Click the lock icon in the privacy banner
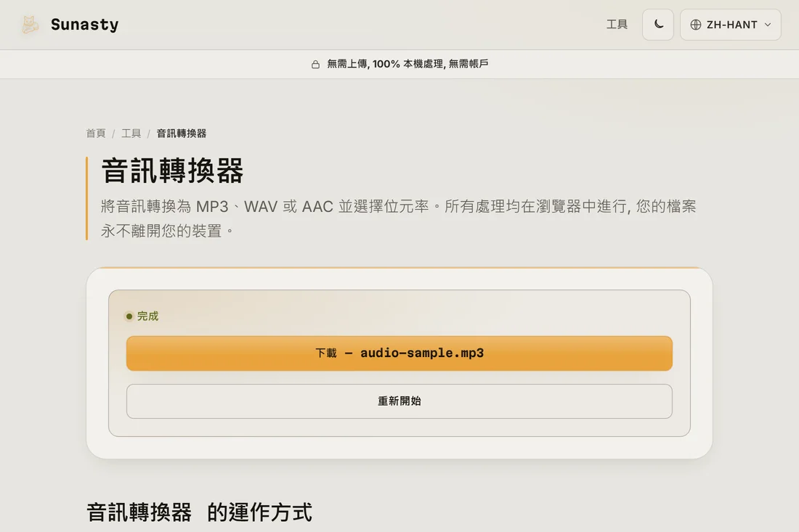The image size is (799, 532). point(315,64)
